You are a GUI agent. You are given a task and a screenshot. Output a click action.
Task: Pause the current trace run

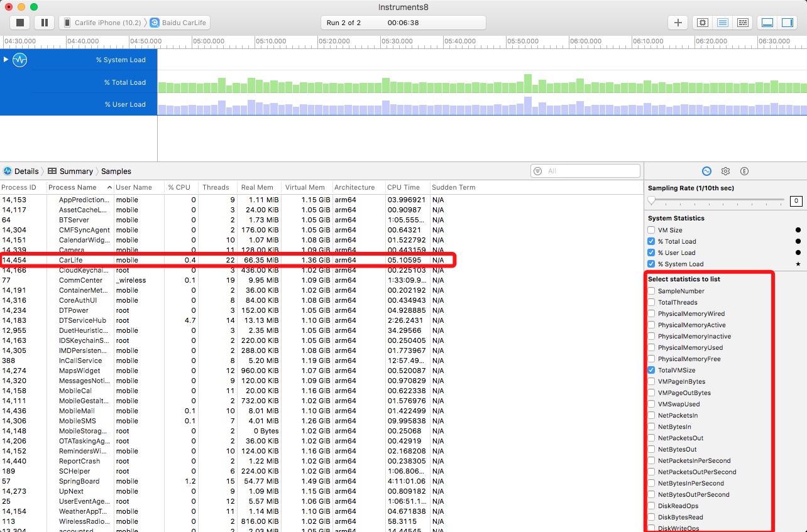pyautogui.click(x=44, y=23)
